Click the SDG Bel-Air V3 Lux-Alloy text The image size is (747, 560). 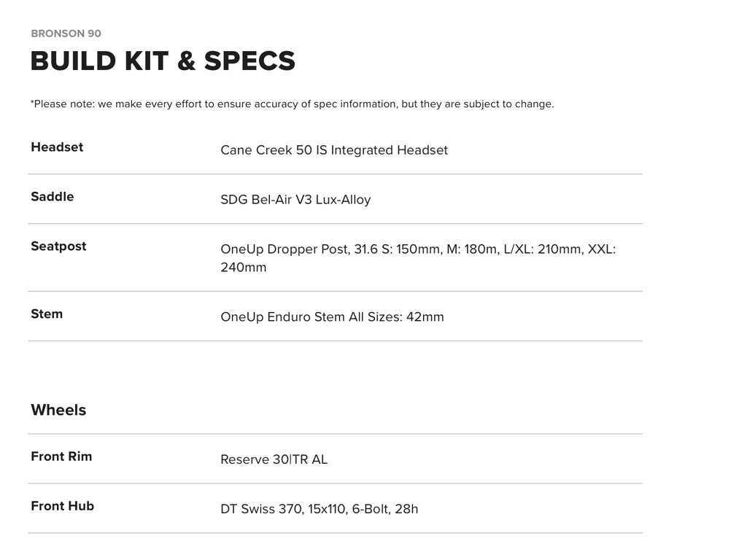tap(295, 200)
